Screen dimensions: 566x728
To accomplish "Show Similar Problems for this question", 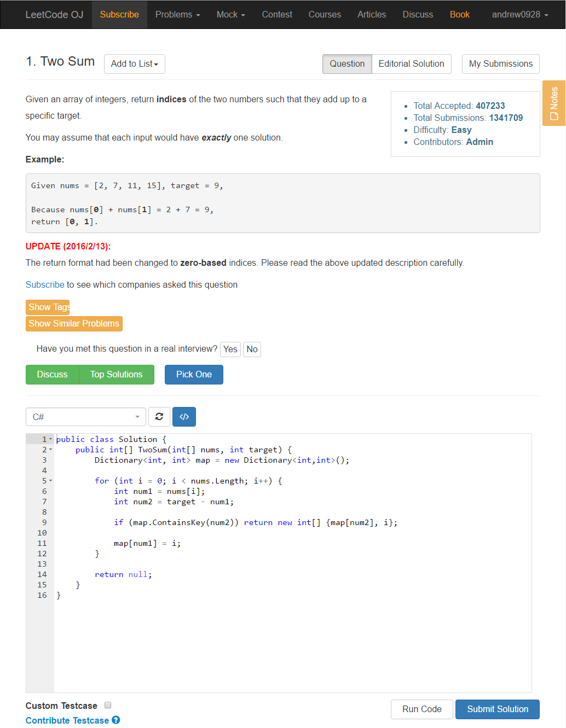I will [x=74, y=324].
